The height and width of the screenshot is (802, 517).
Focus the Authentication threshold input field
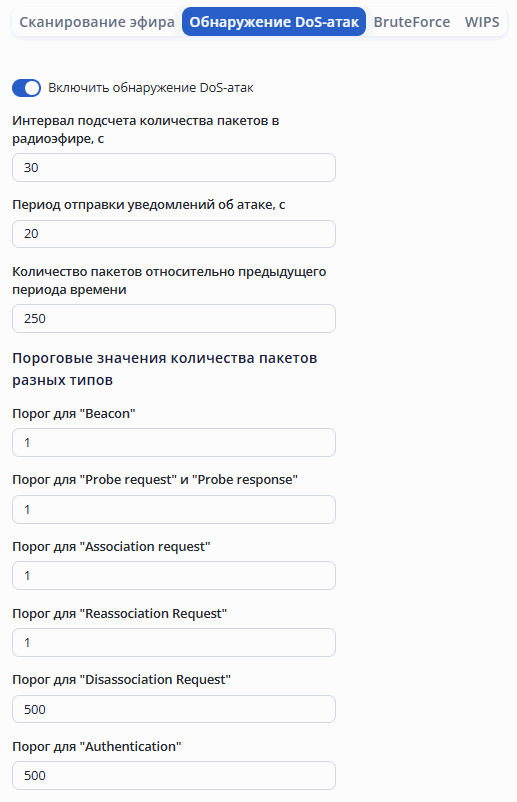174,775
